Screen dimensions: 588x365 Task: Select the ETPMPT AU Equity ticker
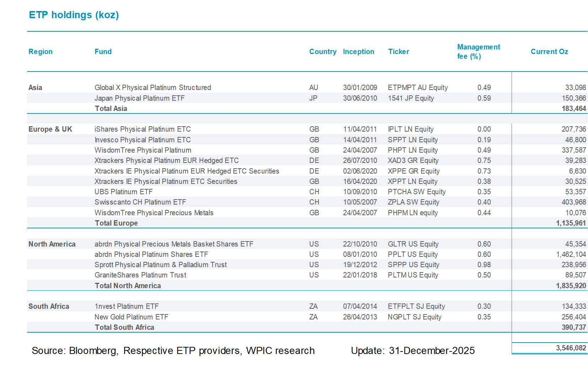click(x=417, y=88)
